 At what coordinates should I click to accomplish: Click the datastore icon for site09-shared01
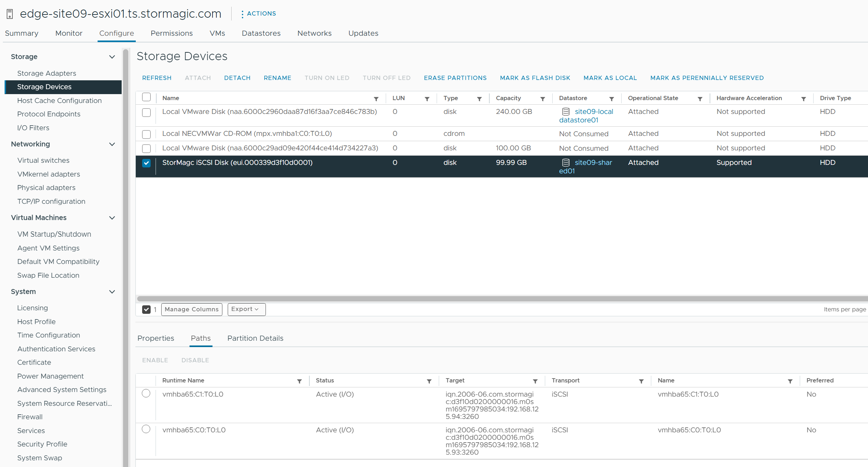566,162
